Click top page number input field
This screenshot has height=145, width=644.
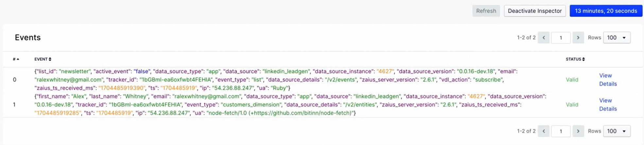point(561,38)
